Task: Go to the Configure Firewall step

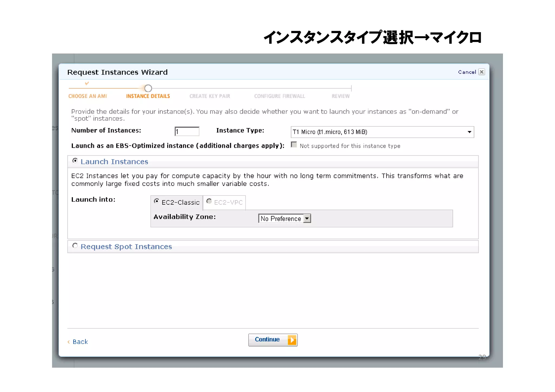Action: (x=279, y=96)
